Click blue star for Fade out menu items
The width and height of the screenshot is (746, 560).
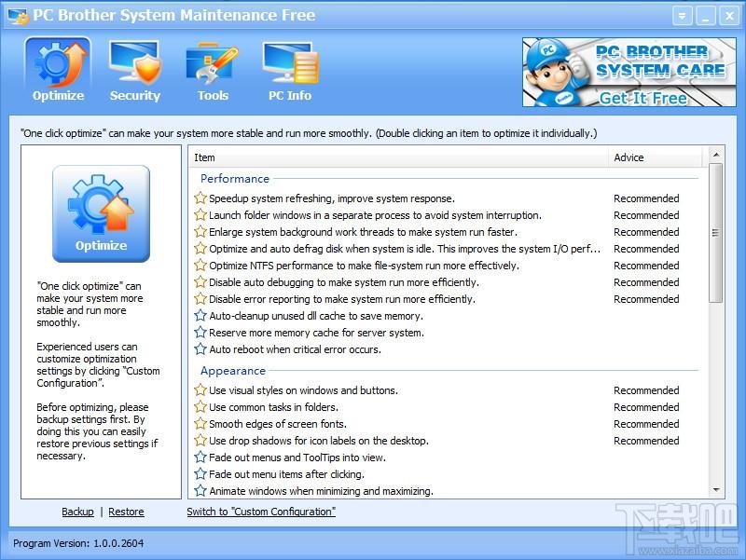[x=200, y=473]
